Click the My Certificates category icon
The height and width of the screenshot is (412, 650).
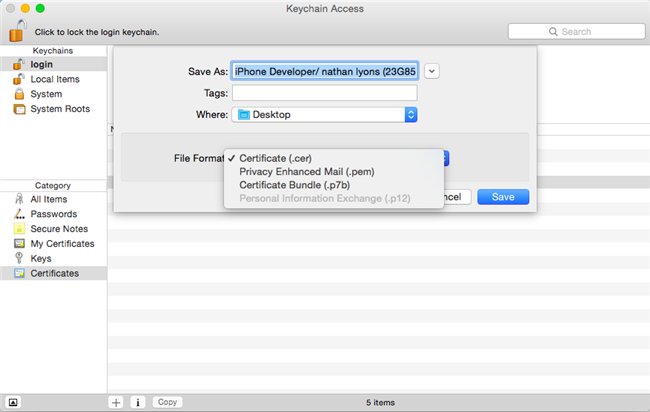point(19,243)
